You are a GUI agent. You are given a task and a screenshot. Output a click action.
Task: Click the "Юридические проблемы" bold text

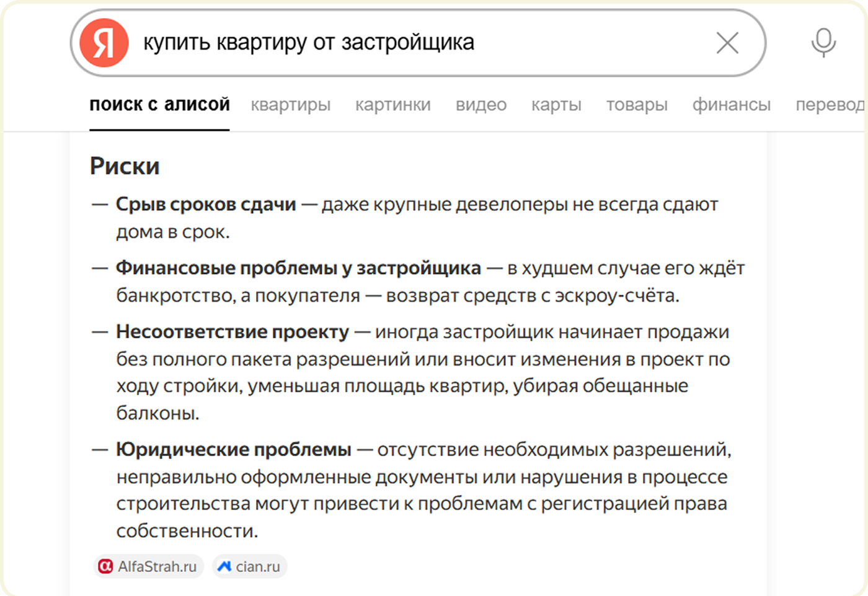234,449
